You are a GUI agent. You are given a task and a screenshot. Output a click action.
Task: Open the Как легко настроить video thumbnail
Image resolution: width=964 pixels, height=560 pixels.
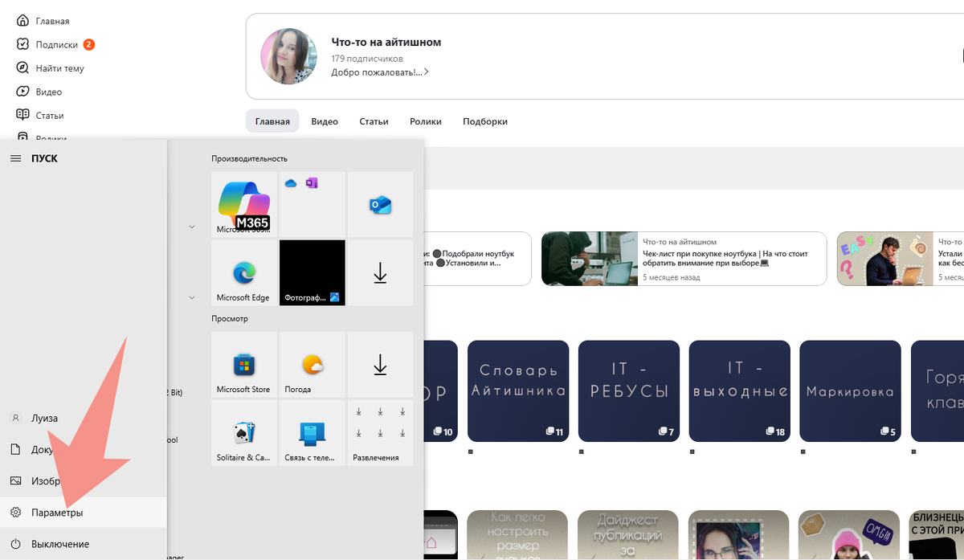coord(518,534)
